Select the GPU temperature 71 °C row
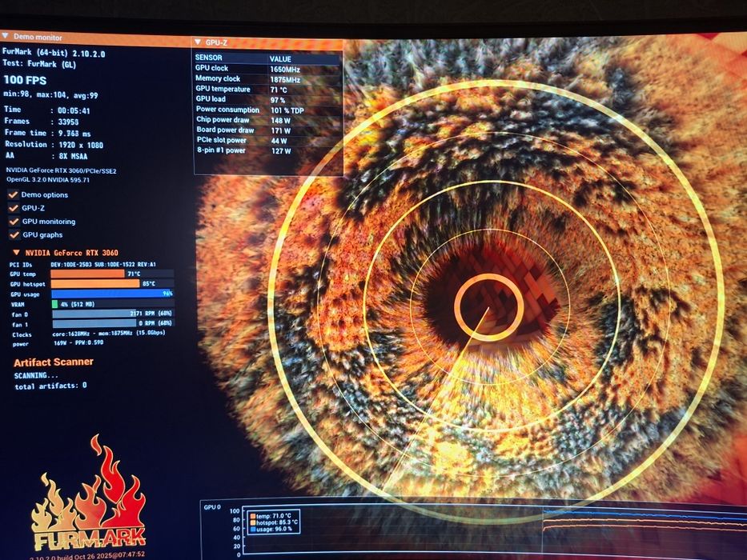Viewport: 747px width, 560px height. click(267, 90)
